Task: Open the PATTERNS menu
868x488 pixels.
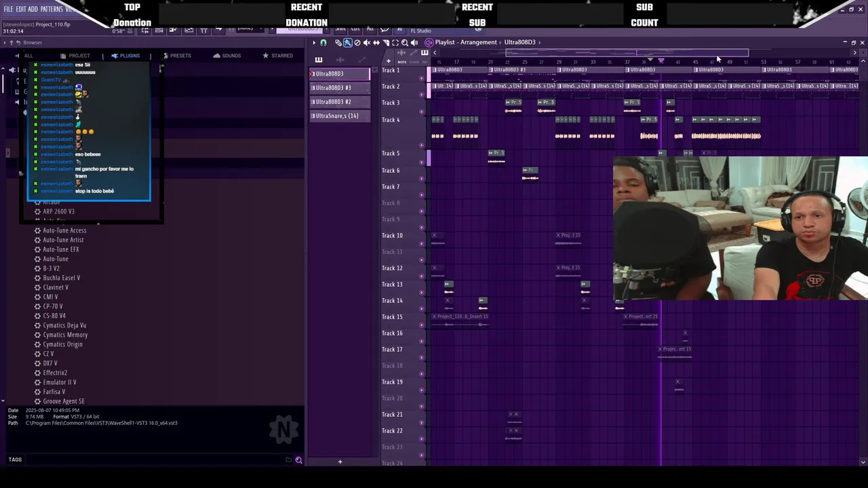Action: (x=52, y=9)
